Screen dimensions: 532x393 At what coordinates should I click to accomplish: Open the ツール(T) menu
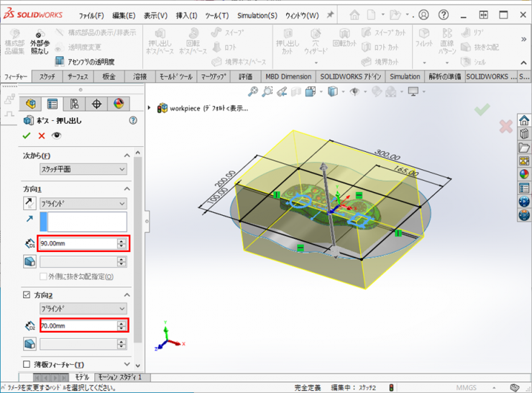(217, 15)
